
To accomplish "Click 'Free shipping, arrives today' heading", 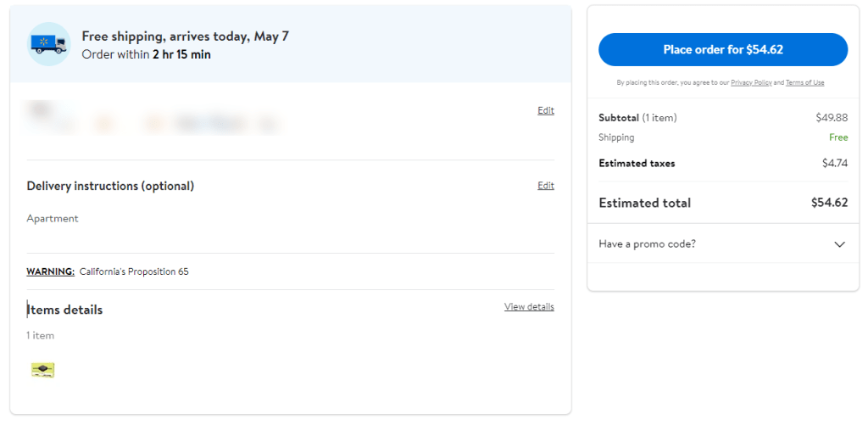I will 185,36.
